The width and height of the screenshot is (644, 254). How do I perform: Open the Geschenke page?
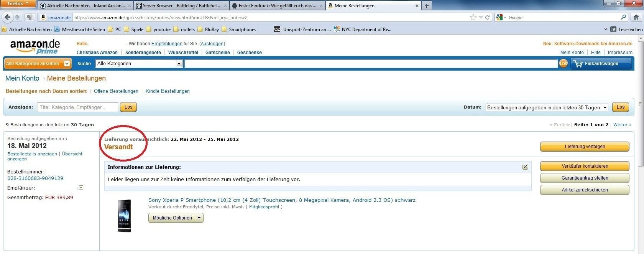coord(250,53)
